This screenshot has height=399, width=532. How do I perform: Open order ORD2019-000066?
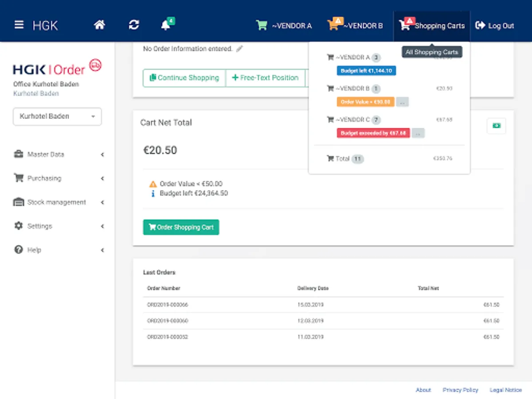pyautogui.click(x=168, y=305)
